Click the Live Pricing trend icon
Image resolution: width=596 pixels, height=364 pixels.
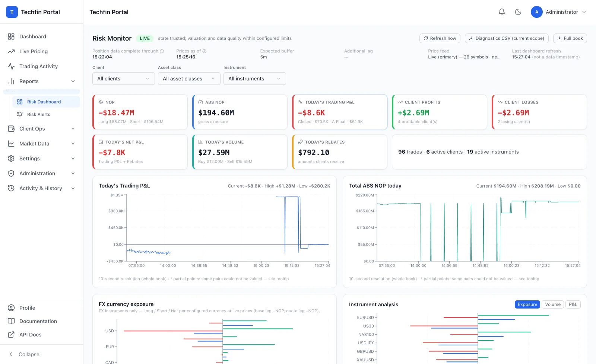(x=11, y=51)
